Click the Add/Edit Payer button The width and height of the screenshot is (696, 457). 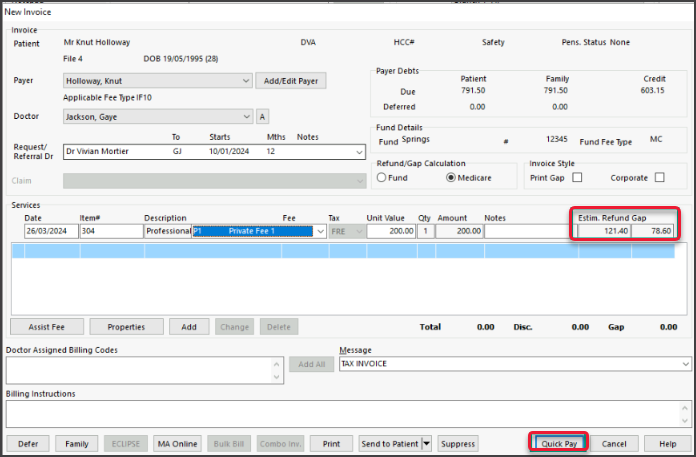click(291, 81)
